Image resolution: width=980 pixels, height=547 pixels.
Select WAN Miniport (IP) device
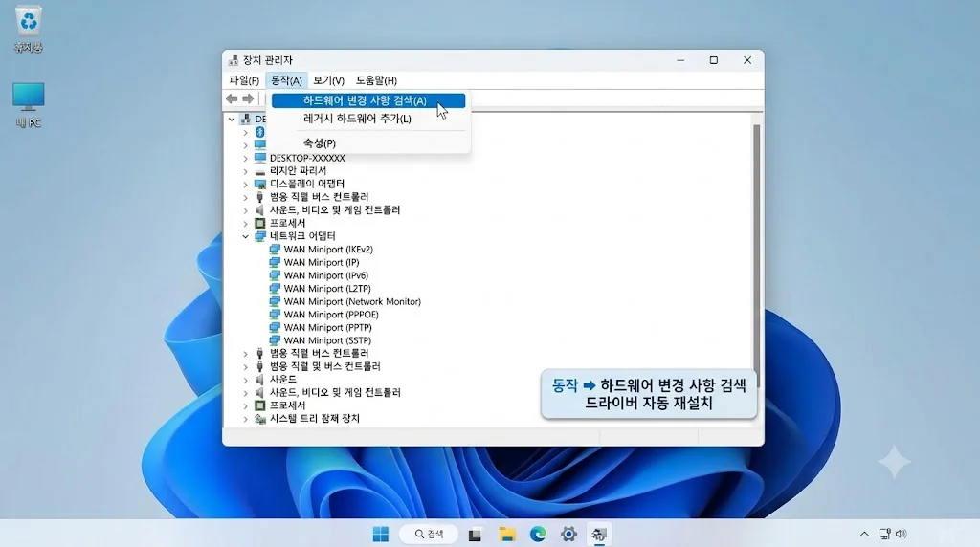pyautogui.click(x=322, y=262)
